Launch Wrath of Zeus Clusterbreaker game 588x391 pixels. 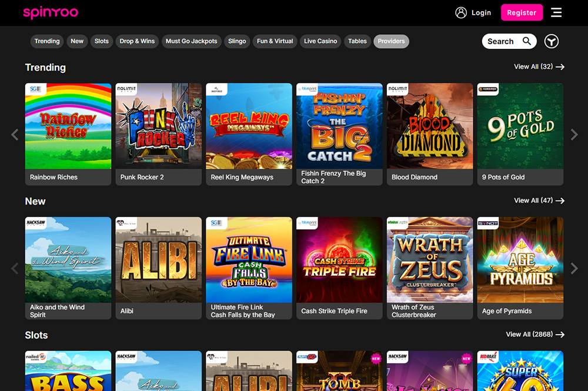430,260
